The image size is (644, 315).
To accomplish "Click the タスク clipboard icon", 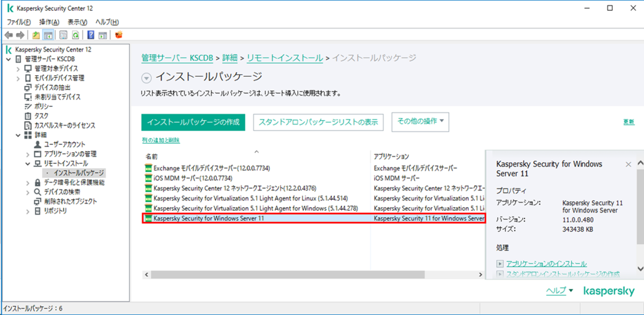I will 28,116.
